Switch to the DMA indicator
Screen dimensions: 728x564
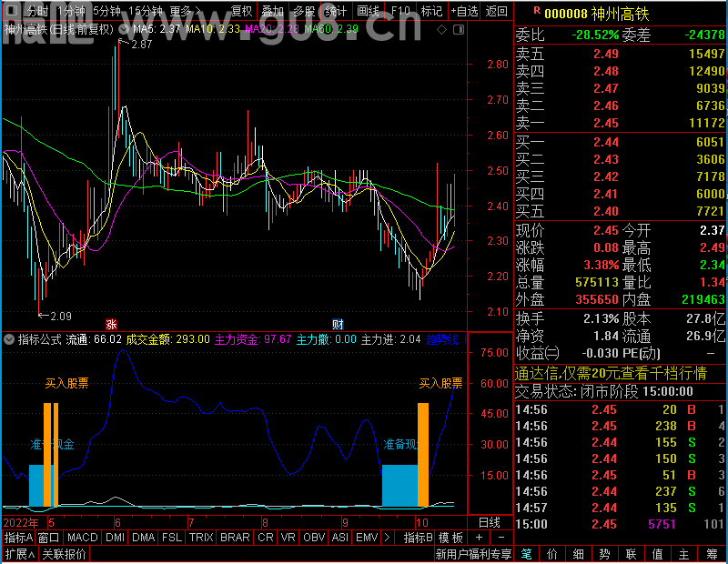[x=144, y=538]
